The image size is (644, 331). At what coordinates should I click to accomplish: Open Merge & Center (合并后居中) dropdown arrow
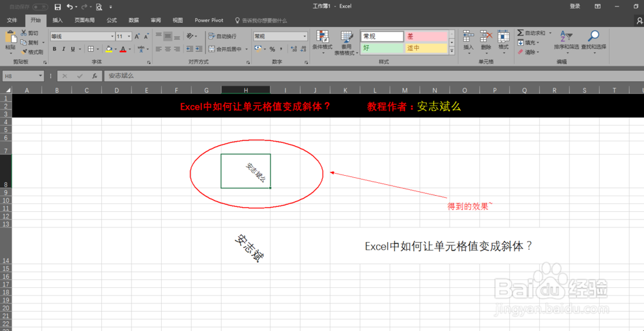point(247,50)
